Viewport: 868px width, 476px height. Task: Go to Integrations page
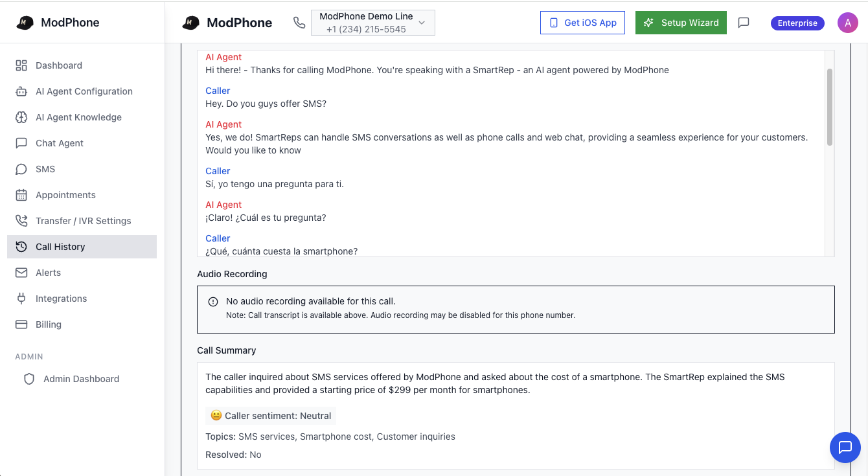click(82, 299)
